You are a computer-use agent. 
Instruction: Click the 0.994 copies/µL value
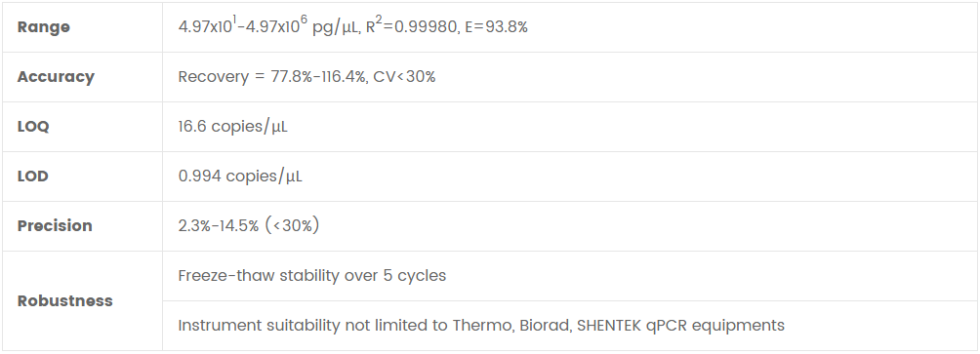(x=240, y=177)
